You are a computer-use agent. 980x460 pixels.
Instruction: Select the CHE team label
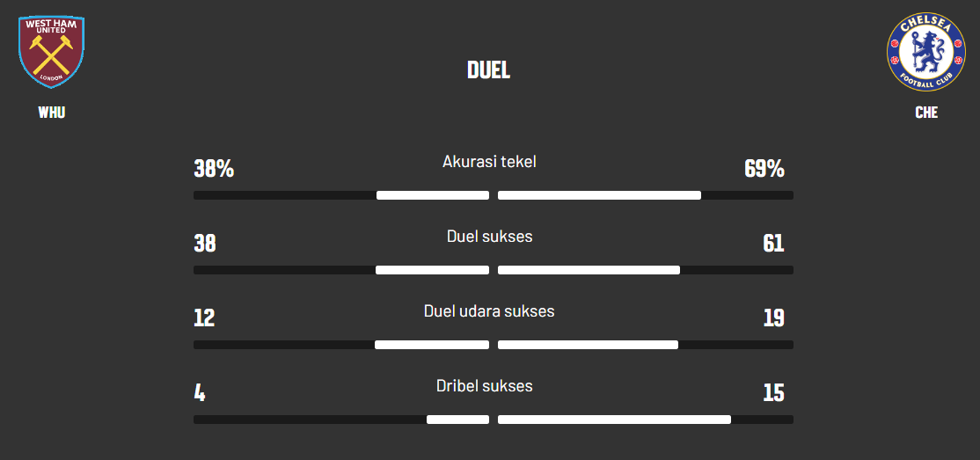pyautogui.click(x=926, y=113)
